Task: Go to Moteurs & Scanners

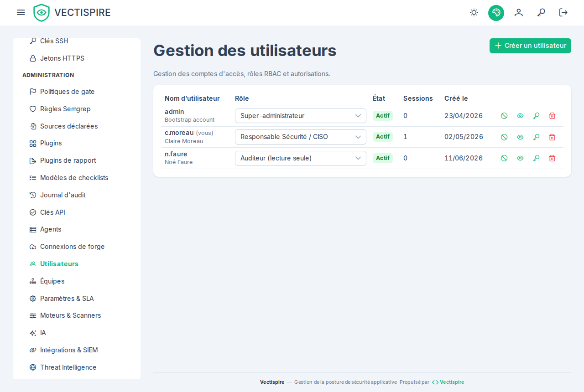Action: pos(77,315)
